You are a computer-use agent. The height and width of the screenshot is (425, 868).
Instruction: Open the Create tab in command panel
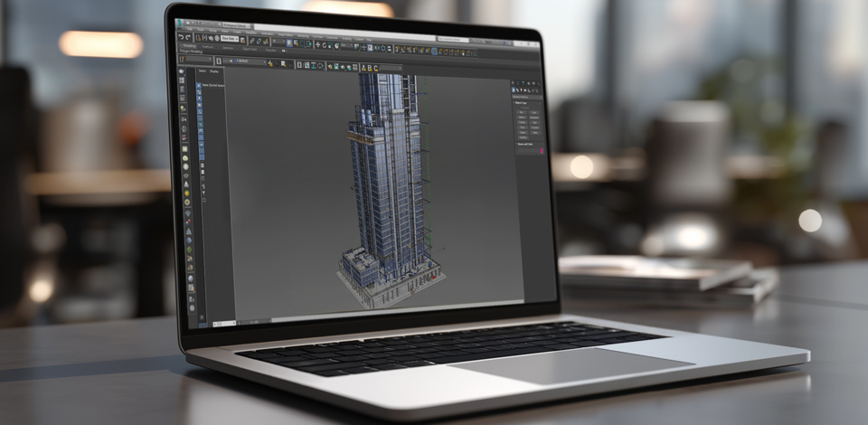tap(514, 82)
